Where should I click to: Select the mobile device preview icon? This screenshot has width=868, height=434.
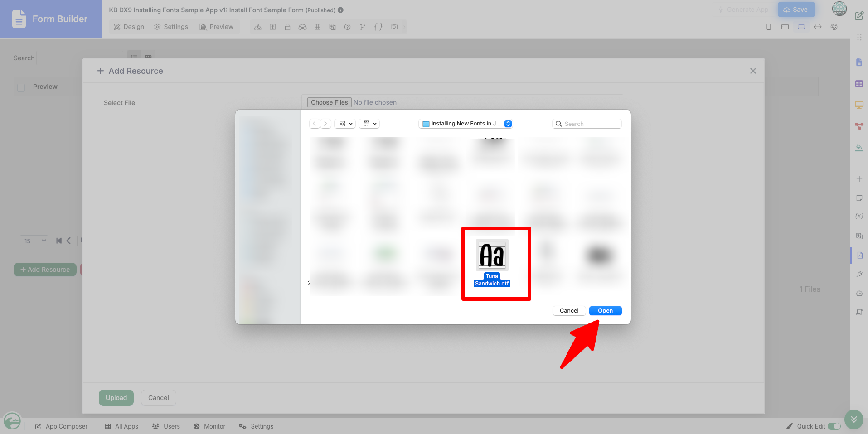(x=769, y=27)
